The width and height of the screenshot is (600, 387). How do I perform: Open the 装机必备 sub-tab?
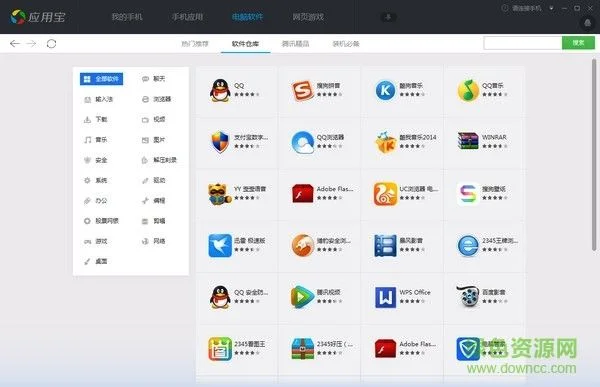[x=346, y=44]
